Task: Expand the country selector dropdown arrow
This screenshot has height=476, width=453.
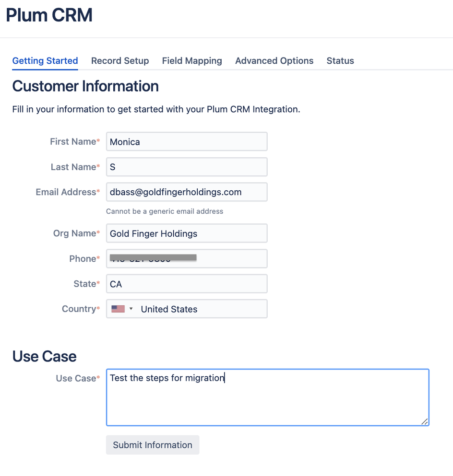Action: coord(131,309)
